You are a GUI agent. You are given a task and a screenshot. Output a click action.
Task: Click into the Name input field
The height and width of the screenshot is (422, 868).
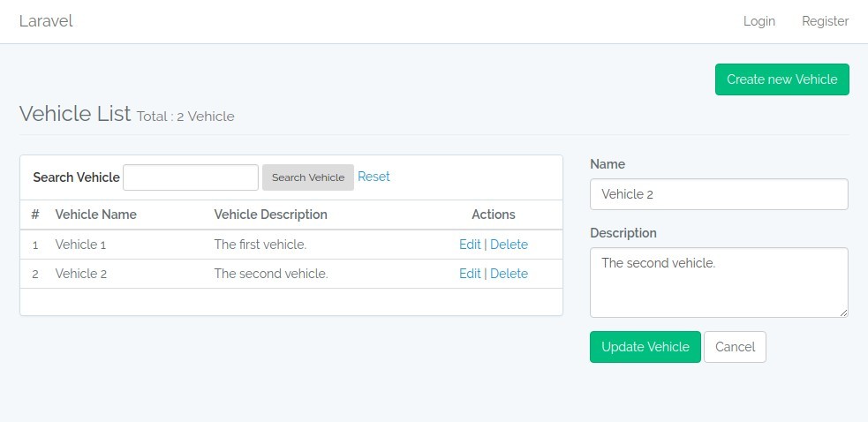click(x=719, y=194)
